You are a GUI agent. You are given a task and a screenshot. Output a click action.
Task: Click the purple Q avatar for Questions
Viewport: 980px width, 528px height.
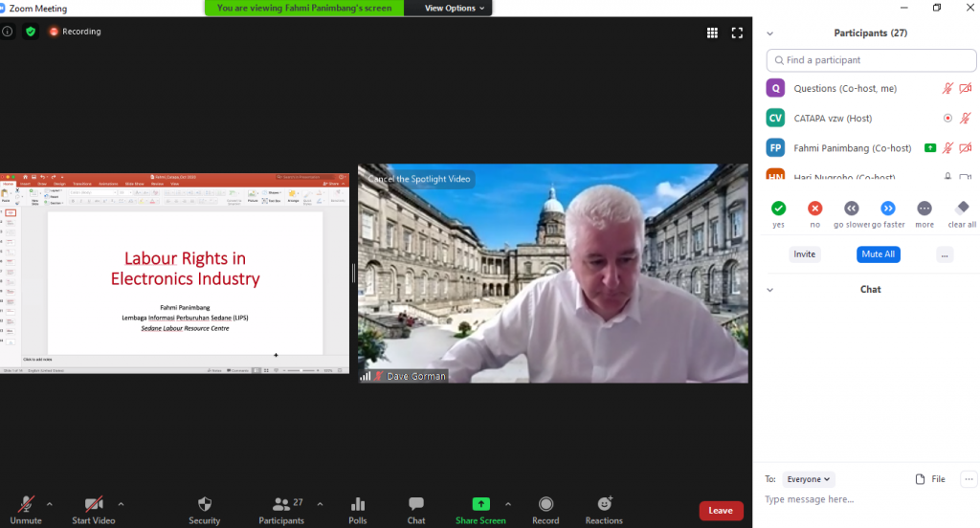(x=775, y=88)
